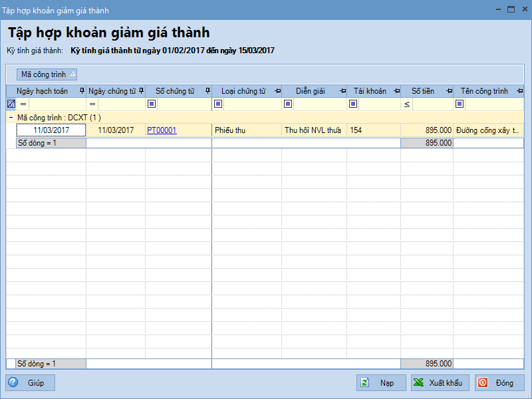Click the pin icon on Số chứng từ column
The height and width of the screenshot is (399, 532).
[x=207, y=91]
